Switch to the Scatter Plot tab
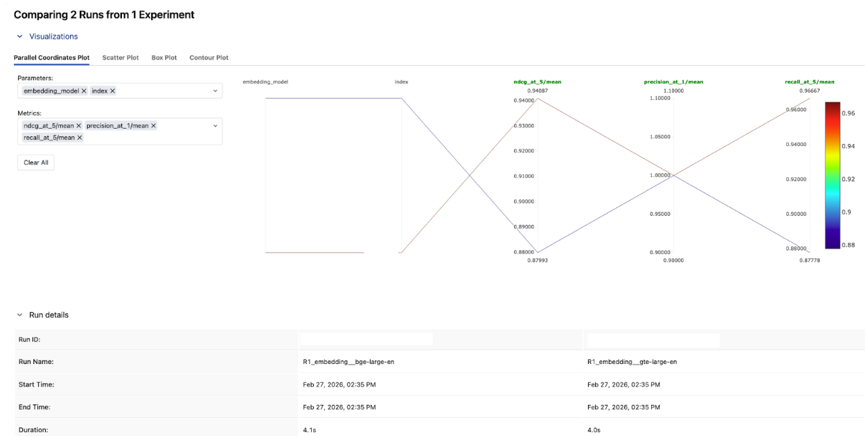The width and height of the screenshot is (868, 436). (121, 57)
